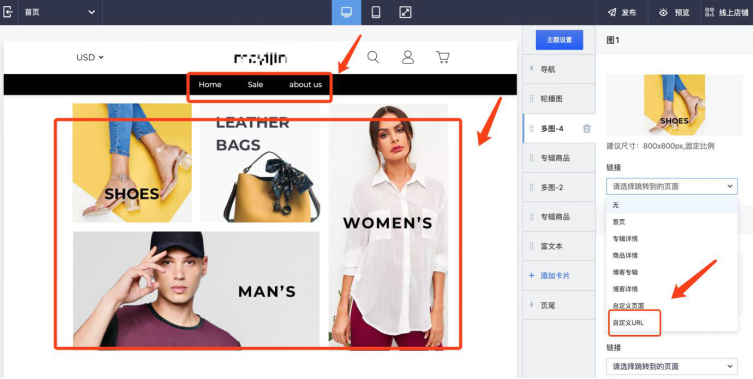
Task: Delete the 多图-4 card with trash icon
Action: tap(586, 128)
